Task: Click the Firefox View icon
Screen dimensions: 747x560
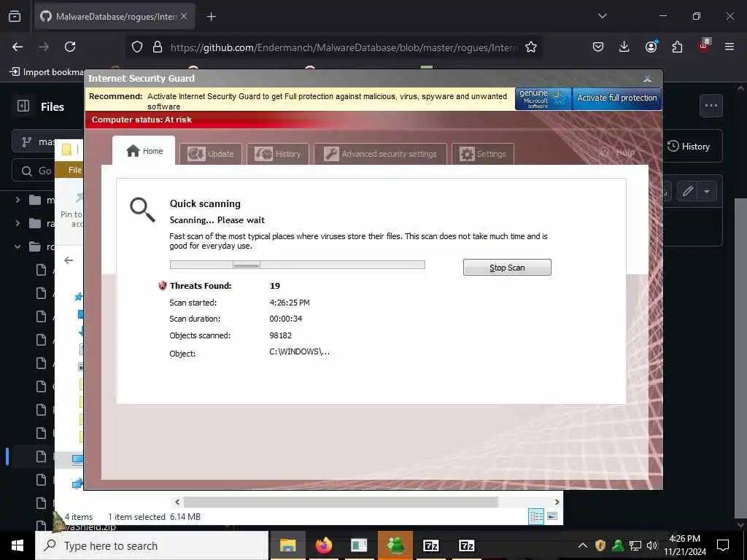Action: [x=15, y=17]
